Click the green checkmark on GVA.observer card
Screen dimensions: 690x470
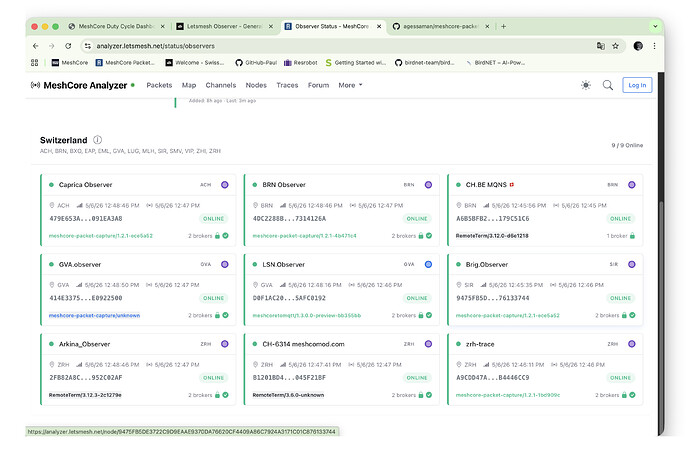pos(225,316)
